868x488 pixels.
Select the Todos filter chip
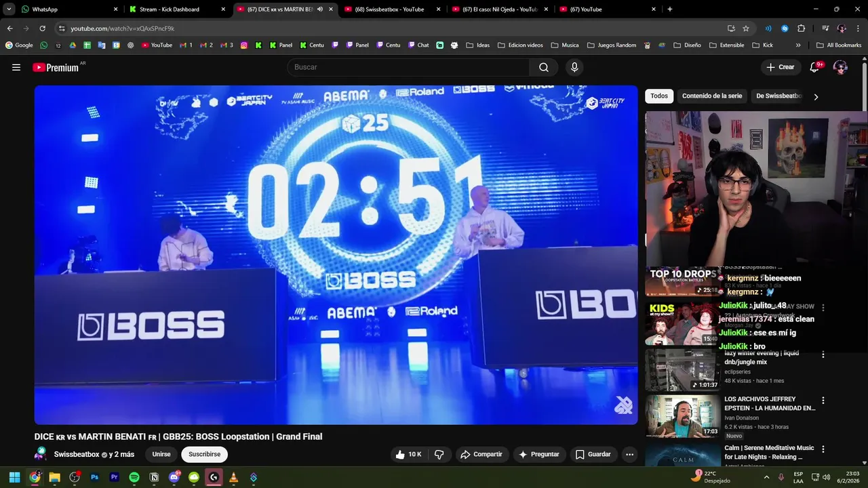pos(659,96)
